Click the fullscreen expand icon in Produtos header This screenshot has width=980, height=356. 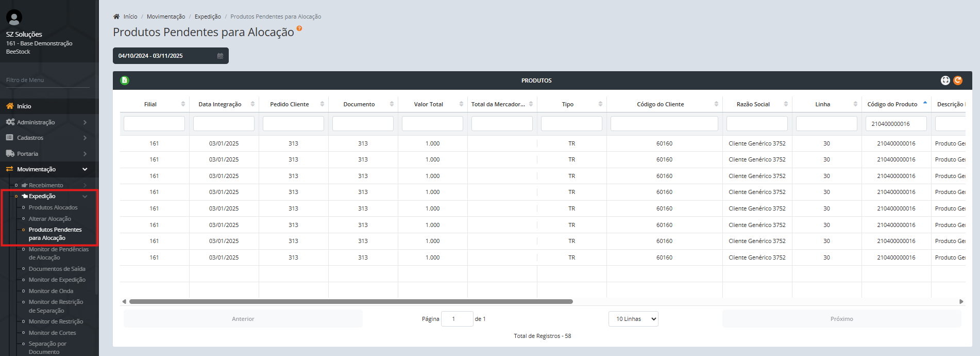[x=945, y=80]
